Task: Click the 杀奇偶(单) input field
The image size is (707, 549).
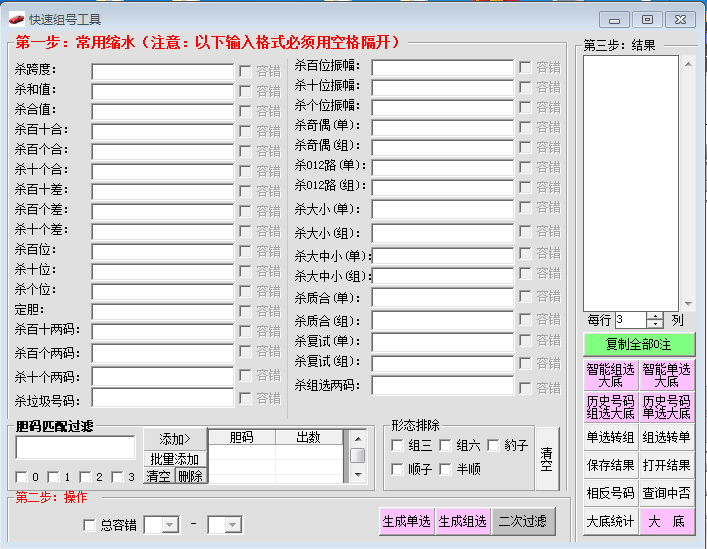Action: pyautogui.click(x=443, y=128)
